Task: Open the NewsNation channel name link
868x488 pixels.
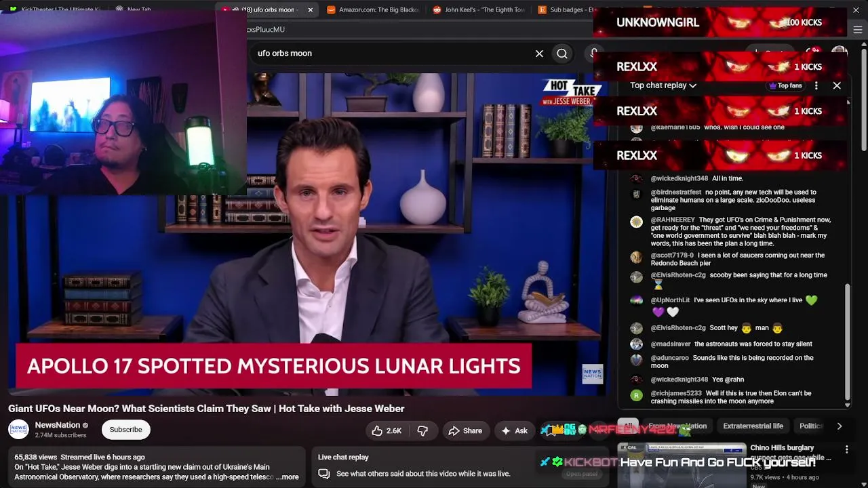Action: coord(58,425)
